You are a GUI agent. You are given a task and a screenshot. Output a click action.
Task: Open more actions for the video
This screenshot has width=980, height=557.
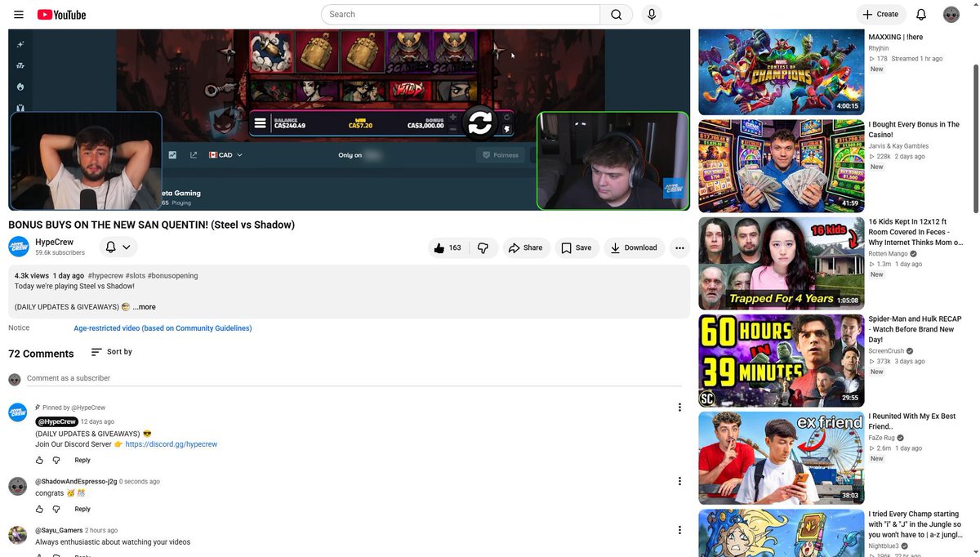pyautogui.click(x=679, y=247)
